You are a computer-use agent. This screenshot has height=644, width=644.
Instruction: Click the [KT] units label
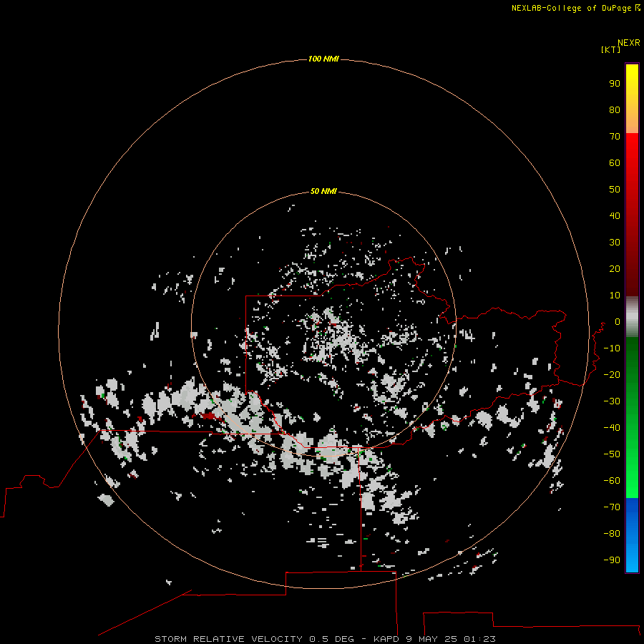tap(611, 49)
